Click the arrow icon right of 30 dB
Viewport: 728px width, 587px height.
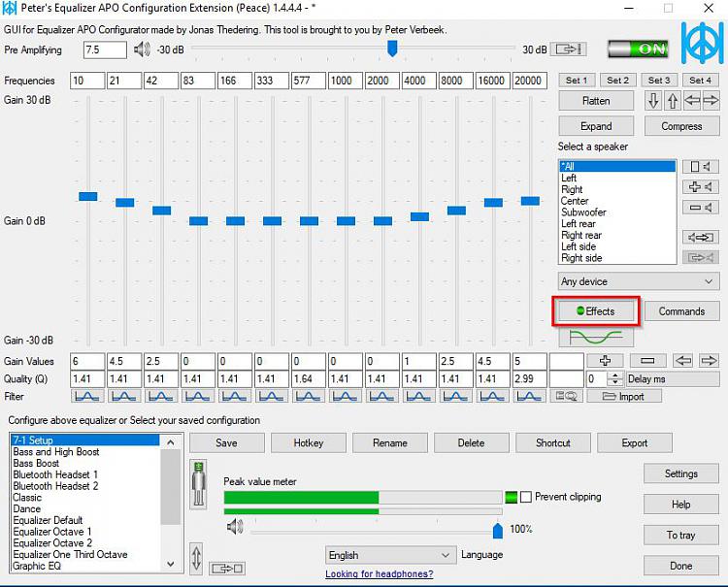coord(568,49)
